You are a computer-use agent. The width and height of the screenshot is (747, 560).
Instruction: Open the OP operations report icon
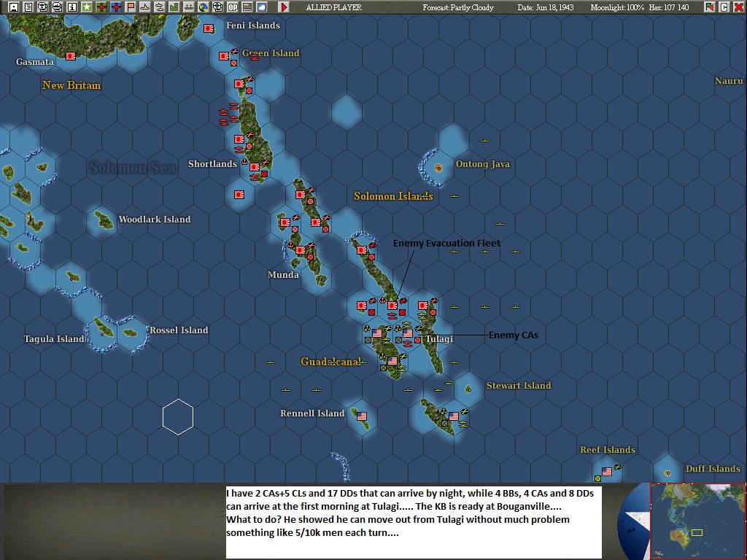pos(233,7)
